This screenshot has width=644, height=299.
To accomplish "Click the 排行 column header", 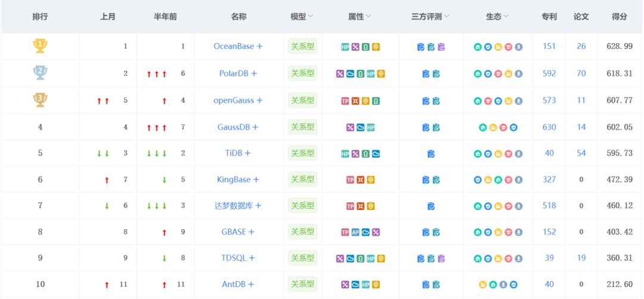I will point(40,17).
